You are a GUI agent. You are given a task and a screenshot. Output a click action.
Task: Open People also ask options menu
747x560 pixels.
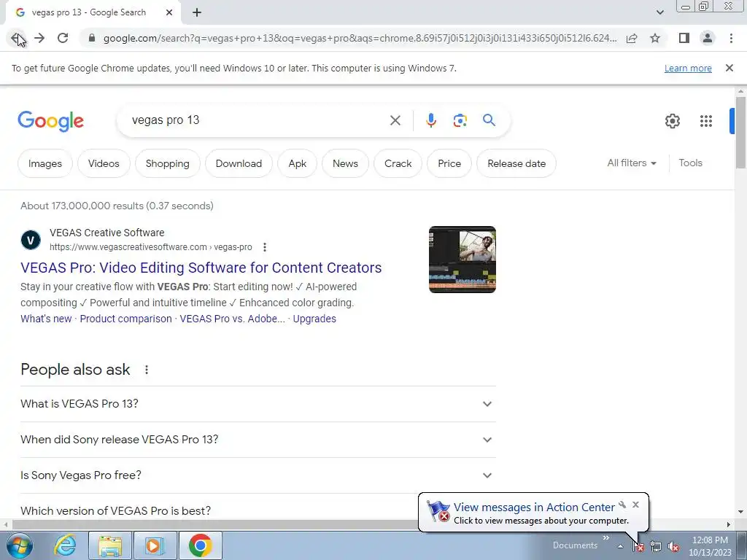pyautogui.click(x=147, y=370)
